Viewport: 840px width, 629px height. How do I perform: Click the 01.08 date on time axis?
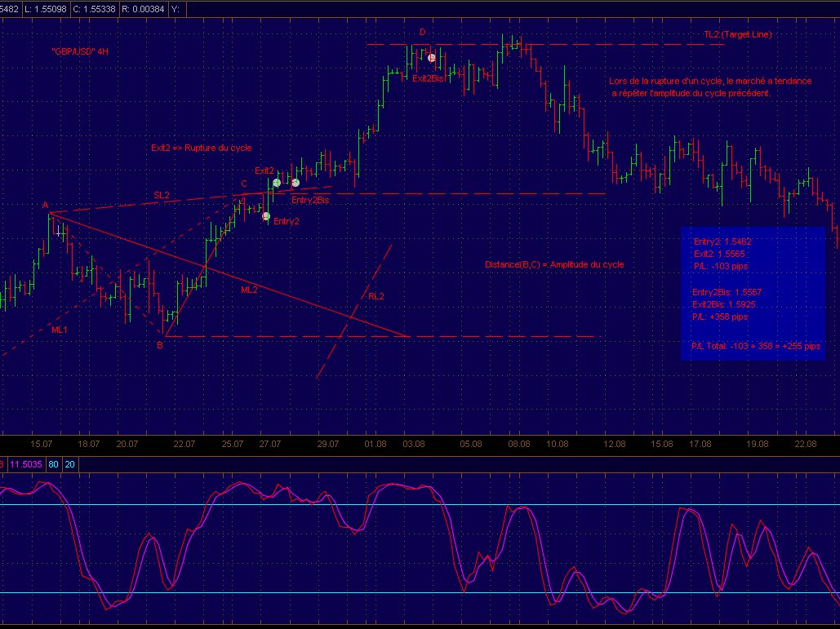coord(376,444)
